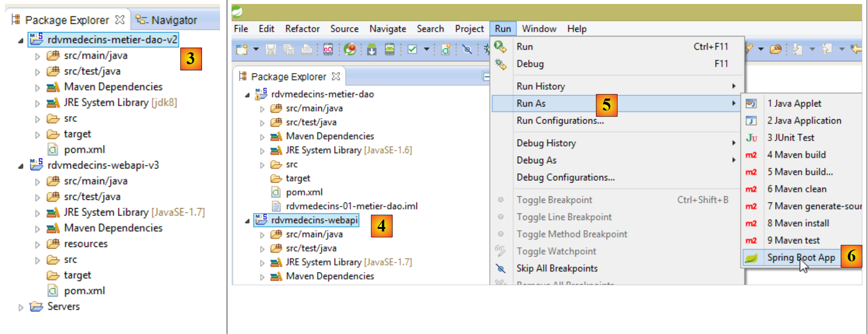Click the new XML file toolbar icon
The width and height of the screenshot is (868, 334).
click(x=445, y=49)
